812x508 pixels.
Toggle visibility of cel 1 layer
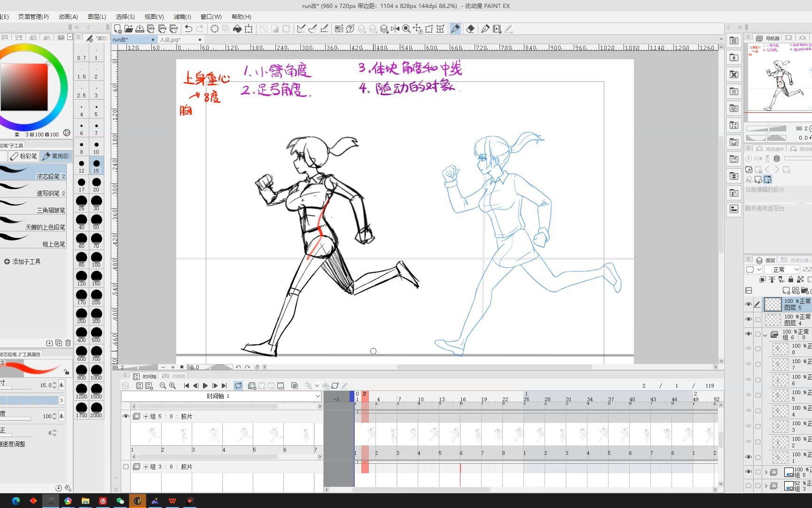[x=749, y=457]
